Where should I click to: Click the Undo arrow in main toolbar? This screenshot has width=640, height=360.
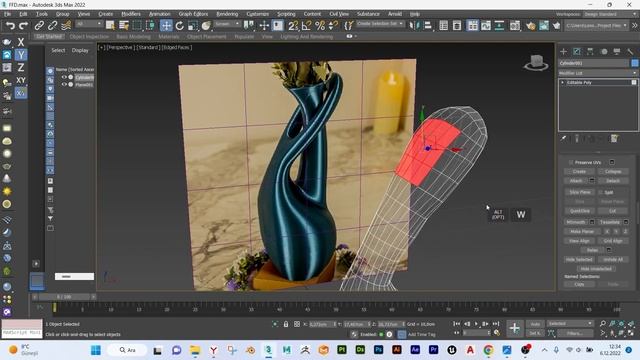point(10,26)
